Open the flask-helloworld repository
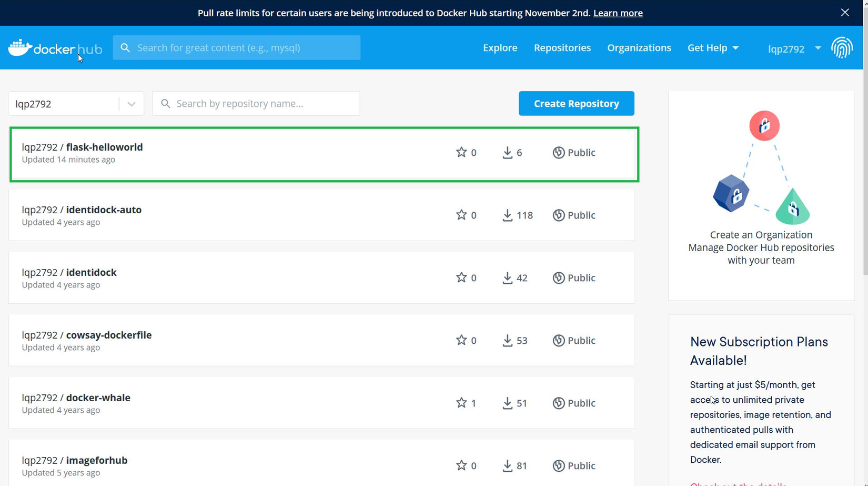Image resolution: width=868 pixels, height=486 pixels. (x=104, y=147)
